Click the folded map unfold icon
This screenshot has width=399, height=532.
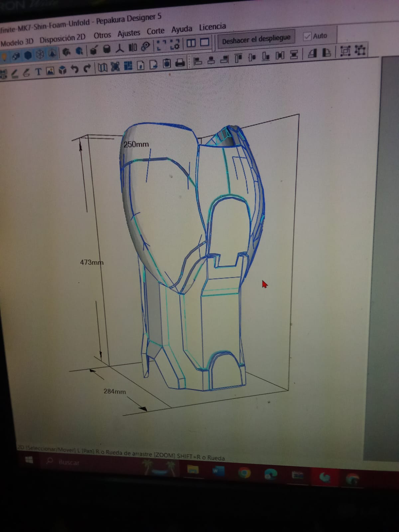(x=102, y=67)
